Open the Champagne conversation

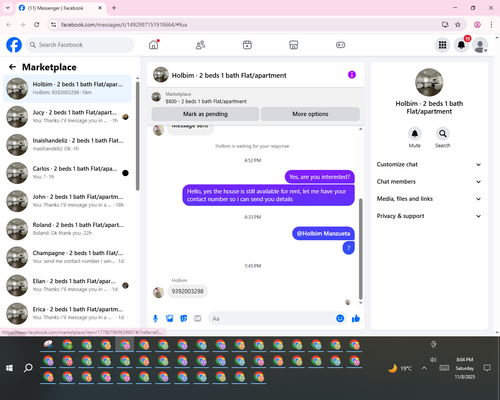point(68,257)
